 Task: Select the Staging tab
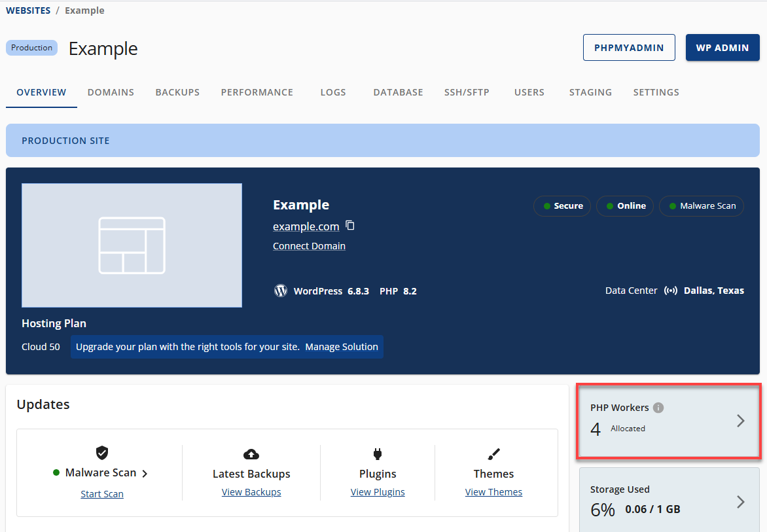pyautogui.click(x=590, y=92)
